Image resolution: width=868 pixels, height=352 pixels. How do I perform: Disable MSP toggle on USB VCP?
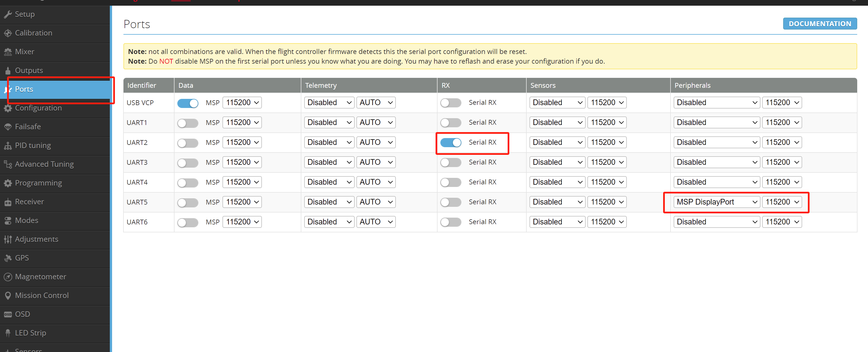pos(188,103)
